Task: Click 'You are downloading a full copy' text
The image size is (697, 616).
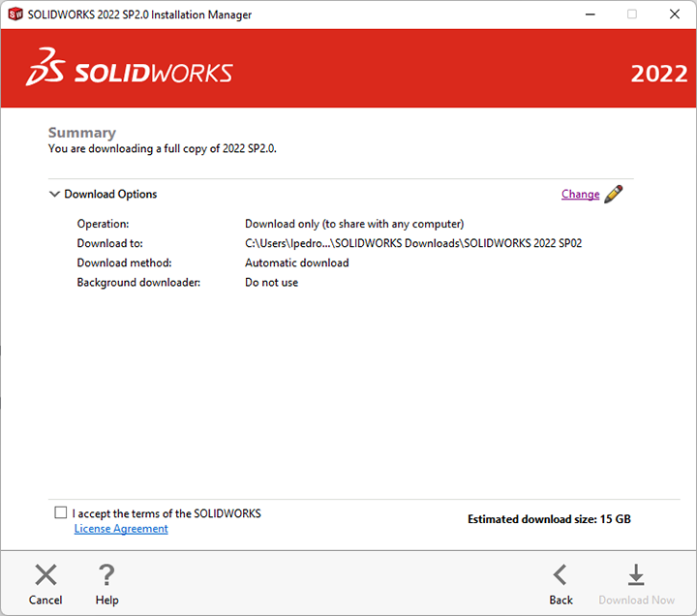Action: tap(163, 148)
